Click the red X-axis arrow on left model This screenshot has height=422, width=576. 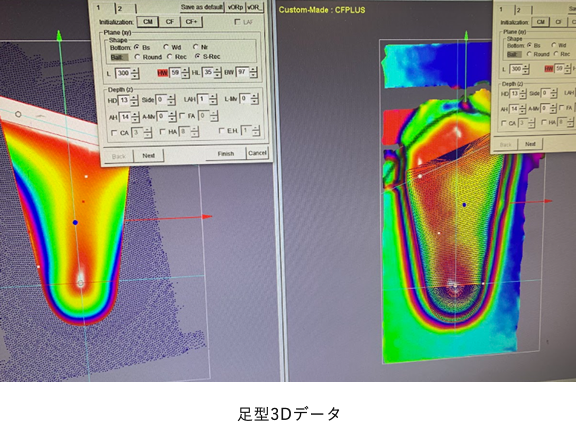click(x=207, y=217)
